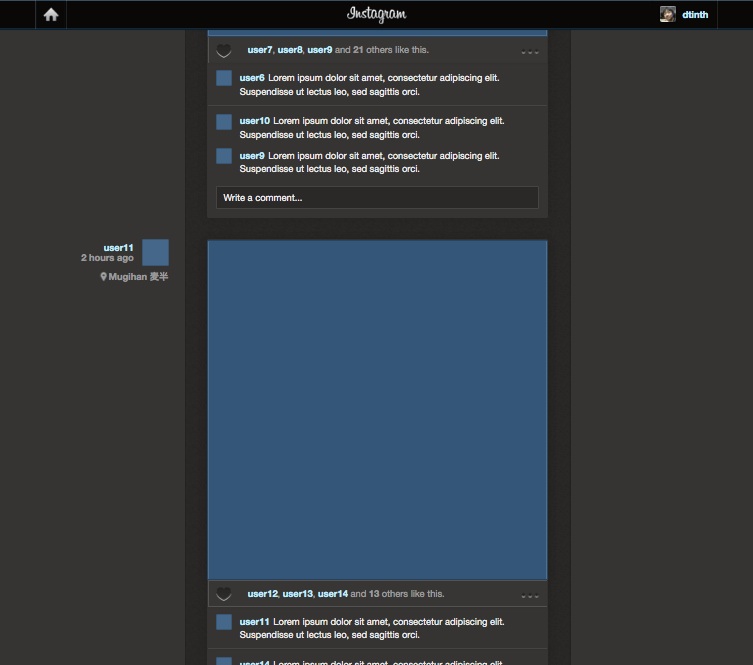Open user6's profile from the comment
The width and height of the screenshot is (753, 665).
click(252, 78)
